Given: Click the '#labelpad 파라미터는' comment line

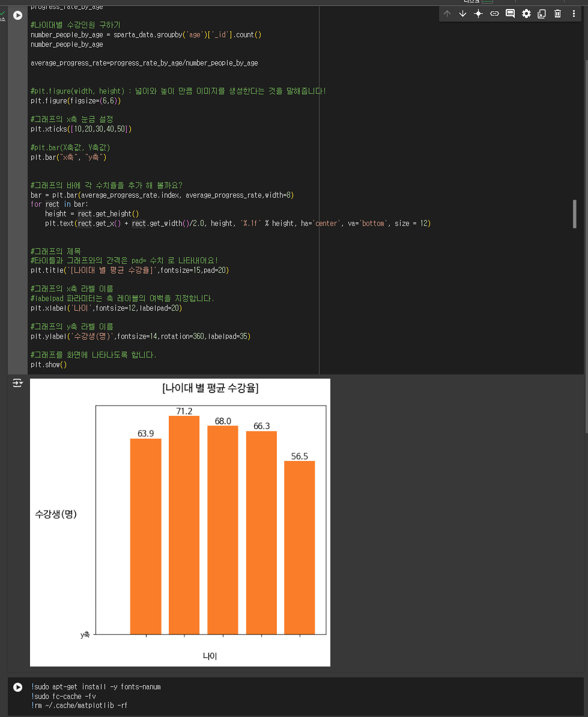Looking at the screenshot, I should pos(122,299).
